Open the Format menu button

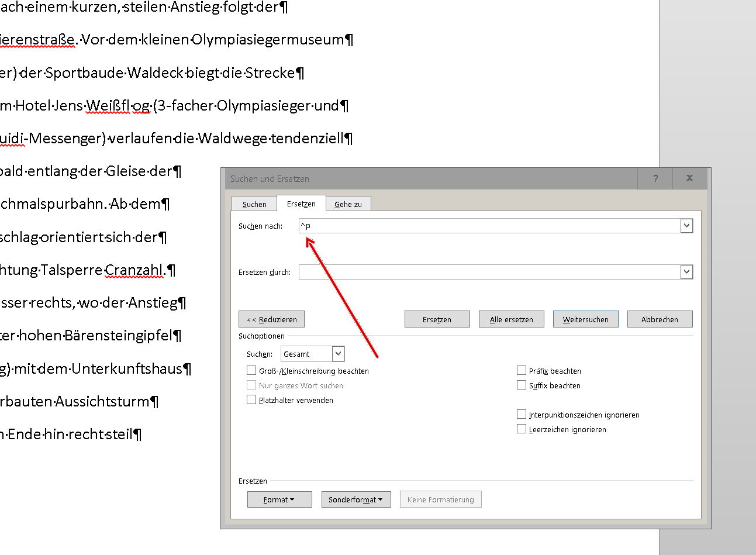click(x=279, y=499)
